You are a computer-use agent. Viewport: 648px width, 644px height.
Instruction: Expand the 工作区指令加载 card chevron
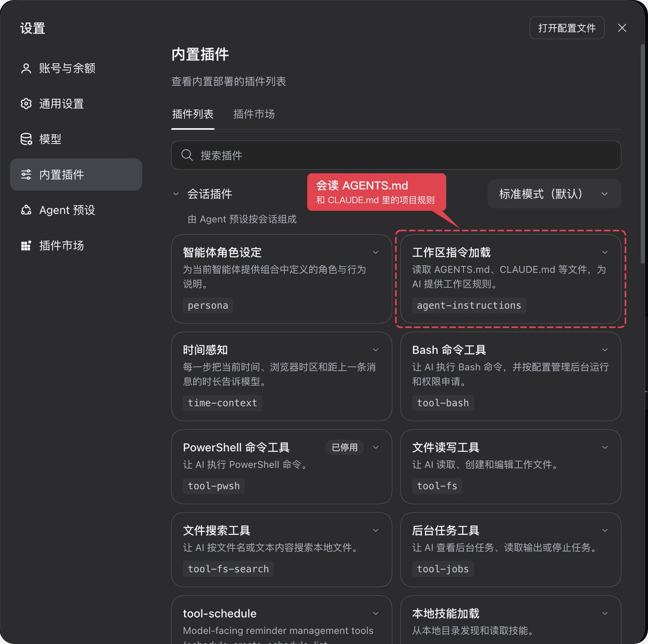(x=605, y=252)
